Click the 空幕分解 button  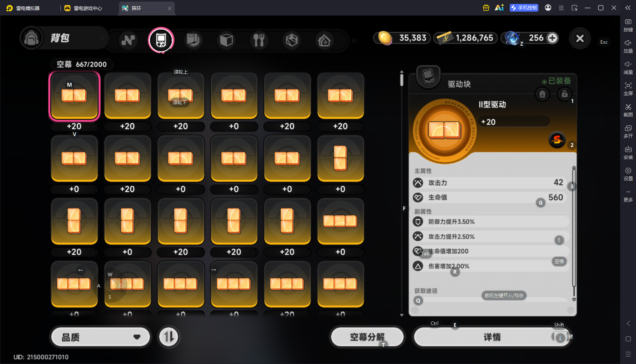tap(367, 337)
